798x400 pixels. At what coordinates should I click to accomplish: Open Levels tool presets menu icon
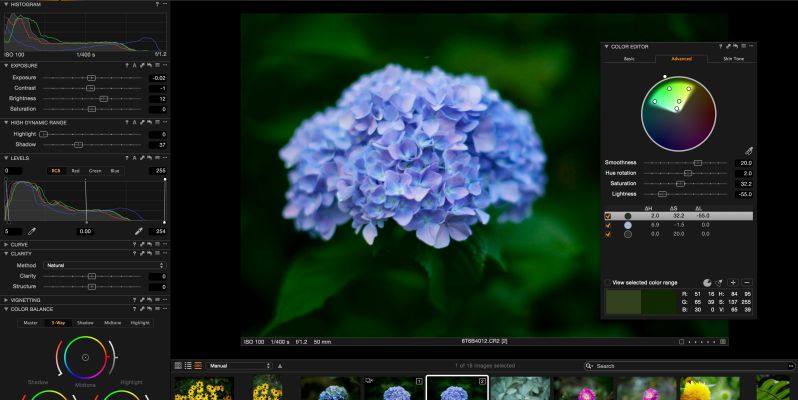pos(157,158)
